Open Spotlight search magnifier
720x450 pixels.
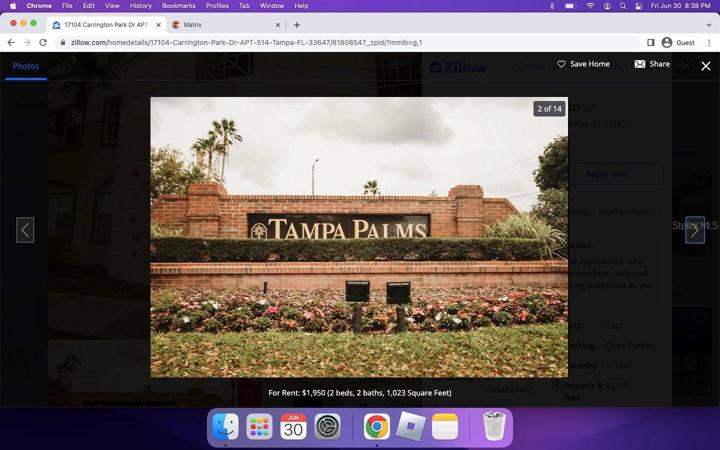(623, 6)
